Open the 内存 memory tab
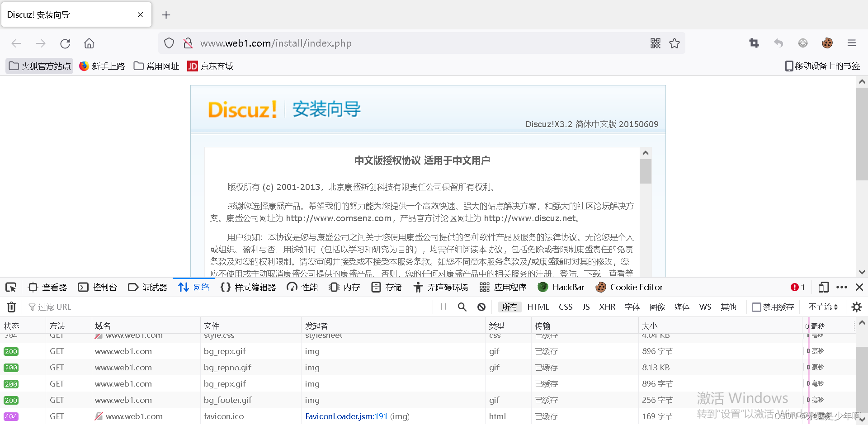Screen dimensions: 868x425 coord(344,287)
